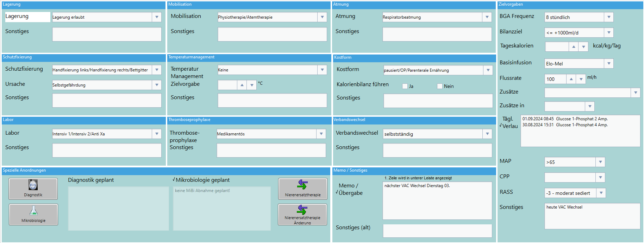644x243 pixels.
Task: Click the Mobilisation Sonstiges text field
Action: (272, 34)
